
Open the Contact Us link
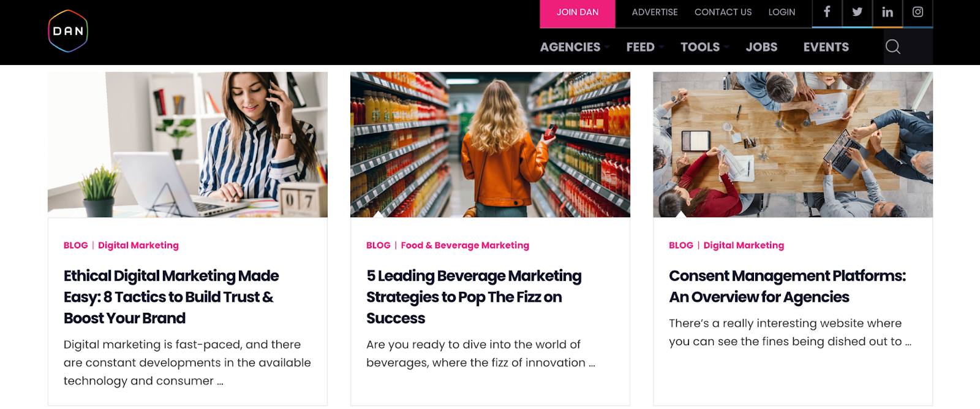point(723,12)
